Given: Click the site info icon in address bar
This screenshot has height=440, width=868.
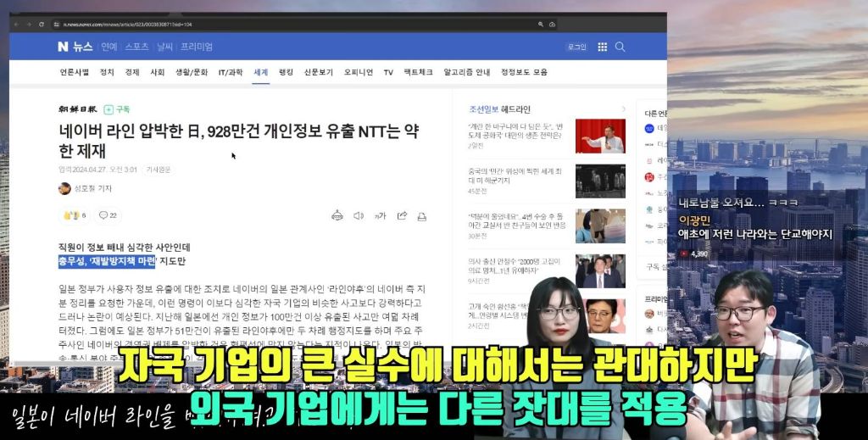Looking at the screenshot, I should [x=57, y=25].
